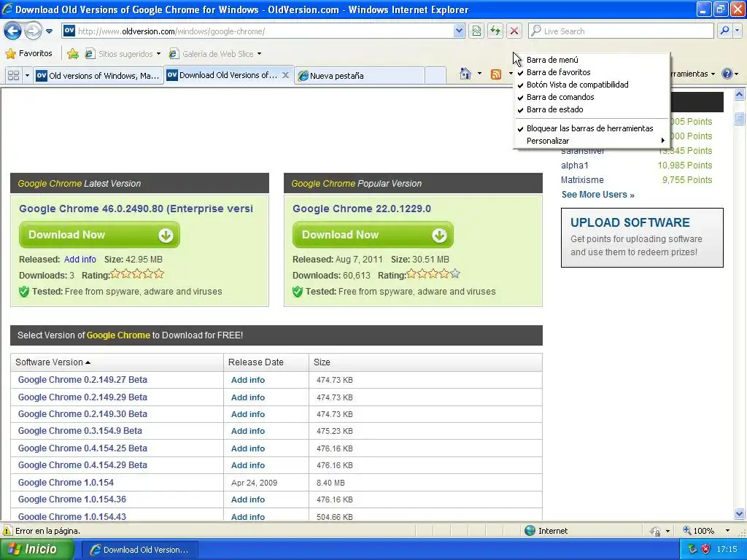Close the Download Old Versions tab
This screenshot has height=560, width=747.
(285, 75)
